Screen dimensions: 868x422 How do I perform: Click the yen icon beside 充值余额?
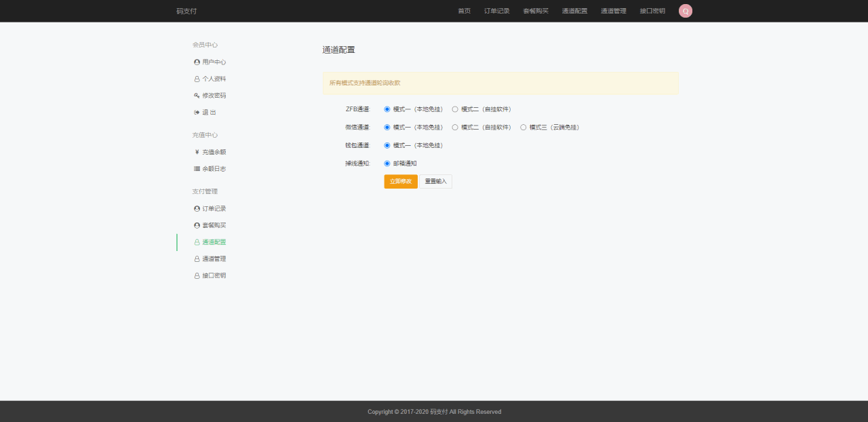coord(197,152)
